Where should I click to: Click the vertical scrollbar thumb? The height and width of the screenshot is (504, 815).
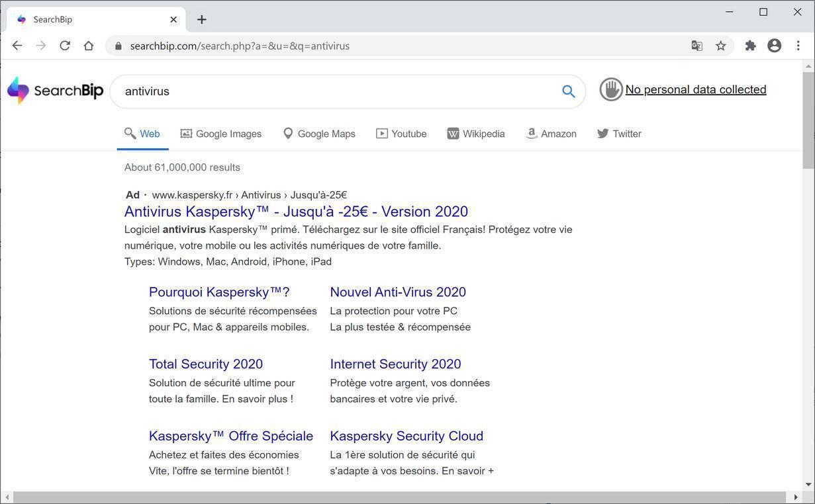click(x=808, y=120)
